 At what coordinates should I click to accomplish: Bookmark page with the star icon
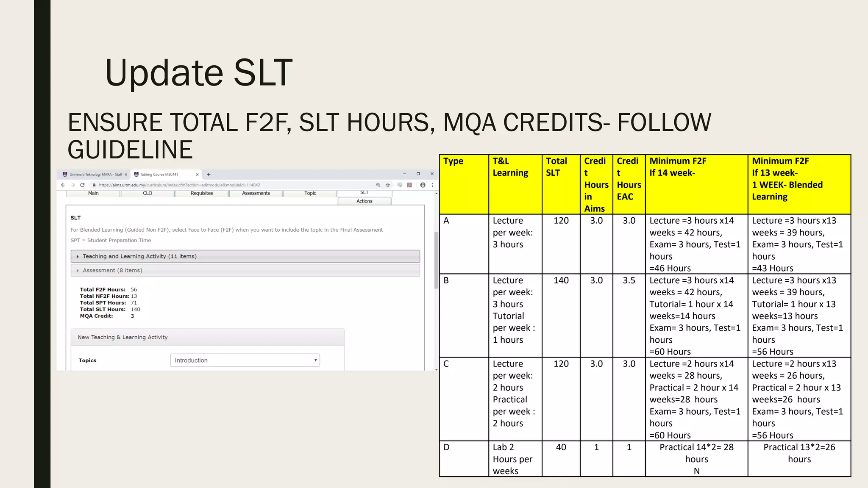(x=388, y=185)
